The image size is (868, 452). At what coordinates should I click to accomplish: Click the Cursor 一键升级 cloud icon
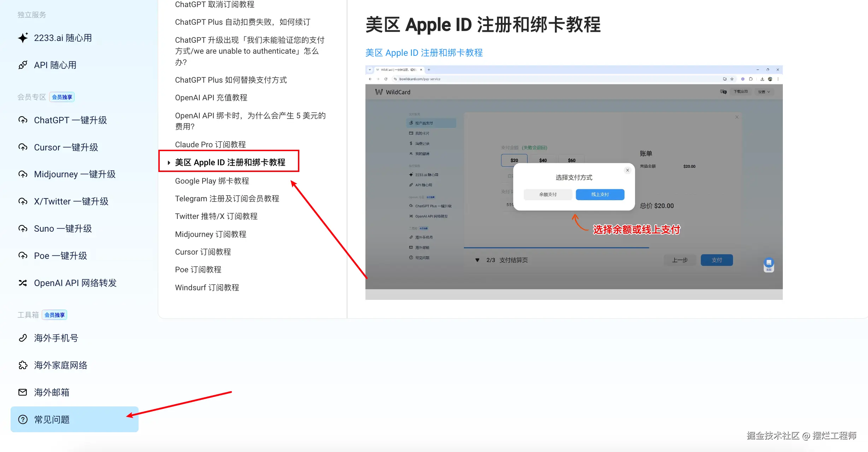[23, 147]
